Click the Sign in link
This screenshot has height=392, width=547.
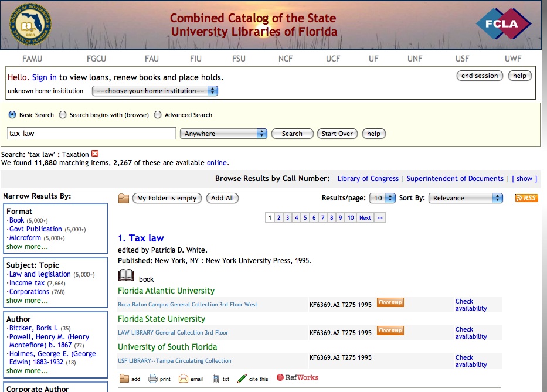[x=45, y=77]
